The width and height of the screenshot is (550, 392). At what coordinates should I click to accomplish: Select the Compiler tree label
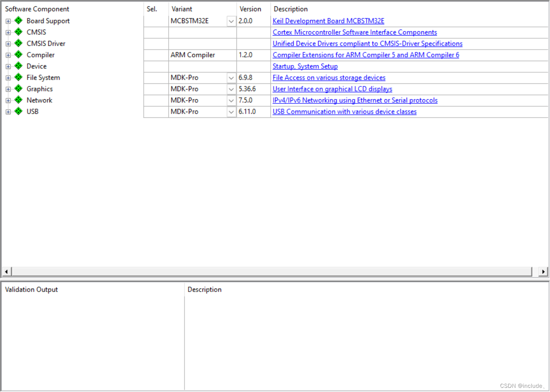pos(40,55)
